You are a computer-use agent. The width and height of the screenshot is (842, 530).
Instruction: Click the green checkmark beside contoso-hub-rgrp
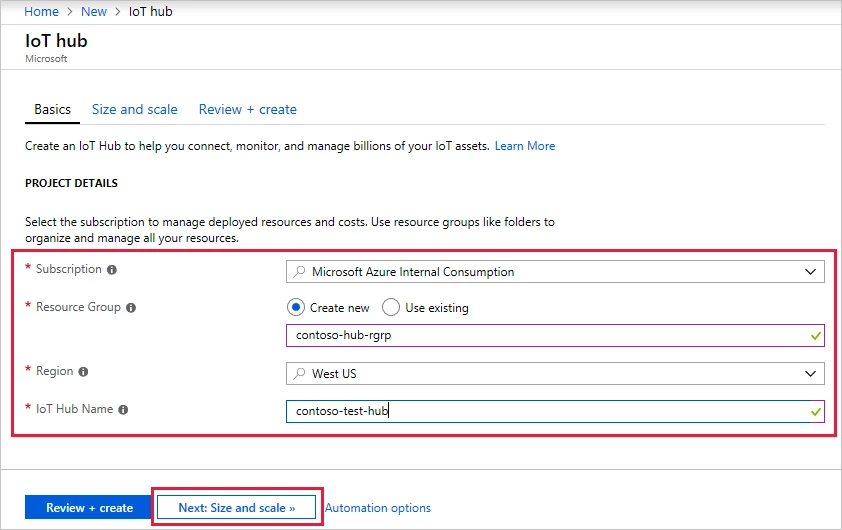click(816, 336)
